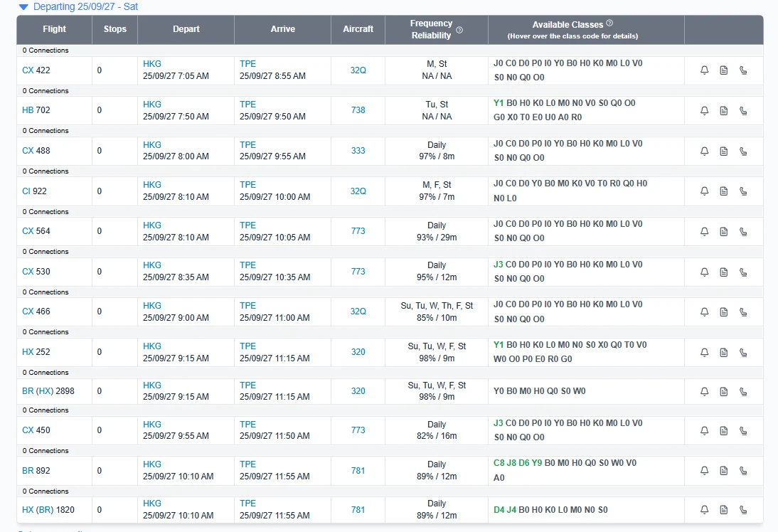Open flight link CX 564
Image resolution: width=778 pixels, height=532 pixels.
coord(36,231)
